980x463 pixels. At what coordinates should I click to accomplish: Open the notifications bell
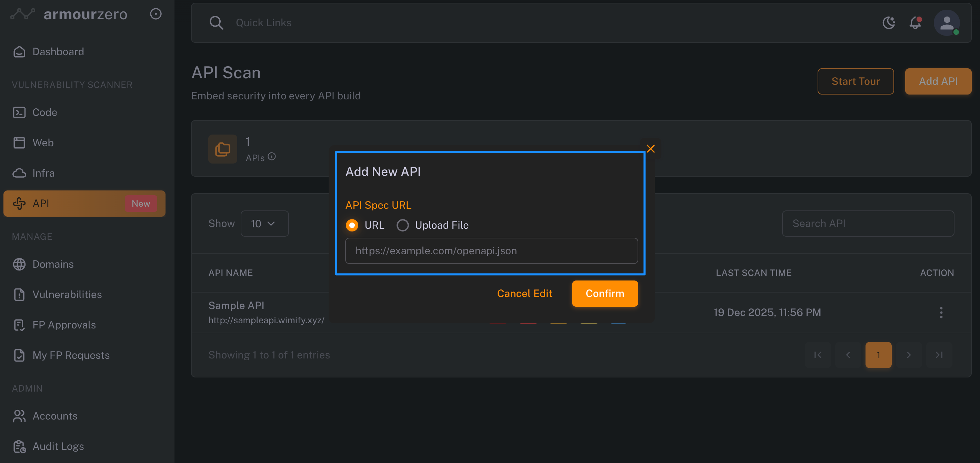(x=915, y=23)
